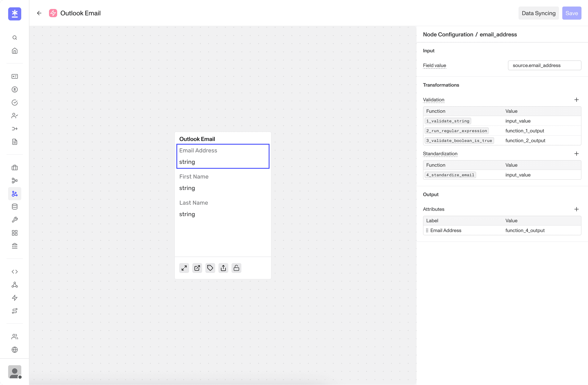
Task: Open the grid apps sidebar icon
Action: pos(15,233)
